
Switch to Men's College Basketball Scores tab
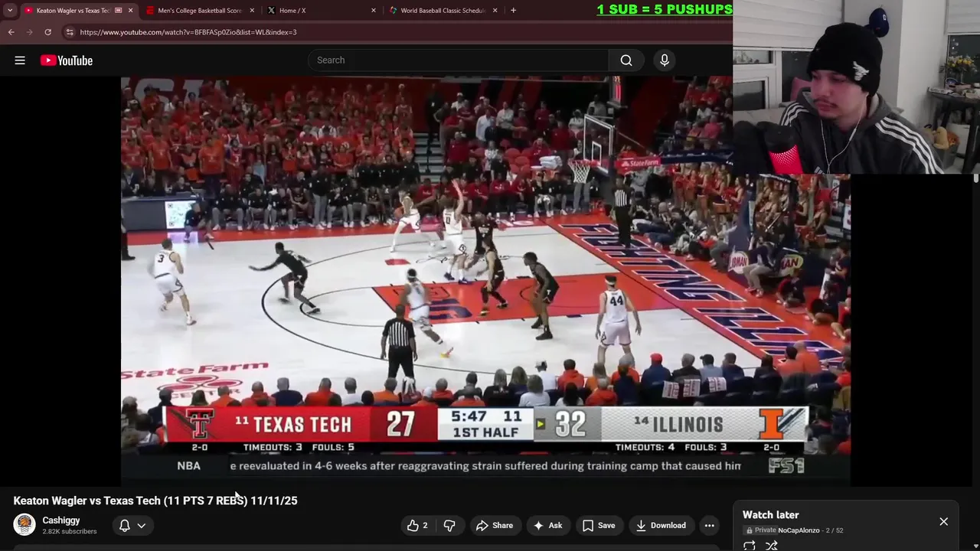click(x=199, y=11)
